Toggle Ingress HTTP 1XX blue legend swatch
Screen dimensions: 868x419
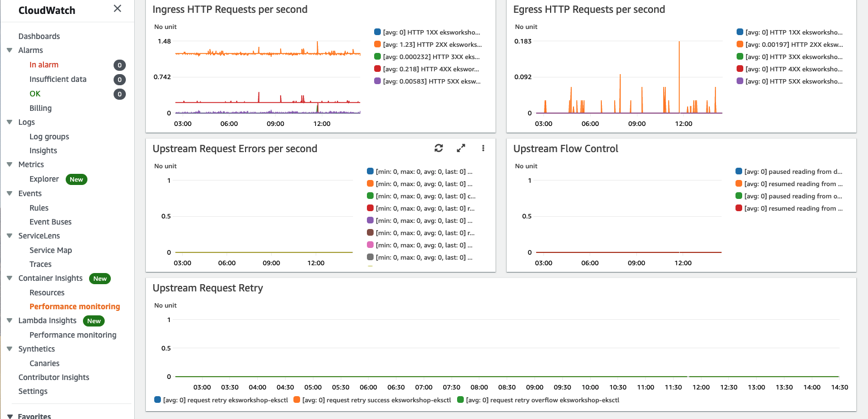(378, 32)
